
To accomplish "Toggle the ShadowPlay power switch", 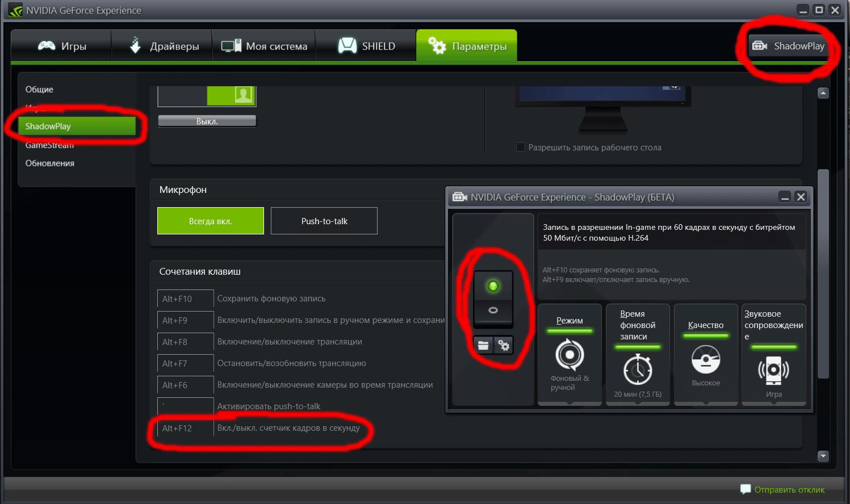I will (x=493, y=299).
